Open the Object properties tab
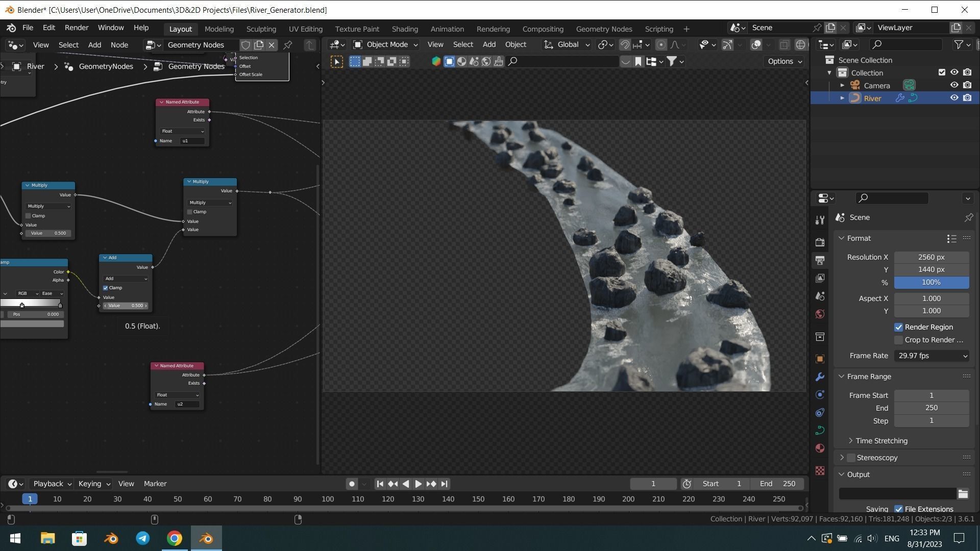980x551 pixels. pos(820,359)
